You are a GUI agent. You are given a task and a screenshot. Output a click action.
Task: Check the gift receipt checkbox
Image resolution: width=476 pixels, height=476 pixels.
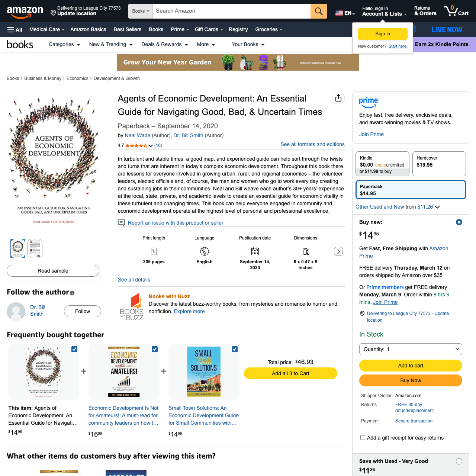[363, 438]
